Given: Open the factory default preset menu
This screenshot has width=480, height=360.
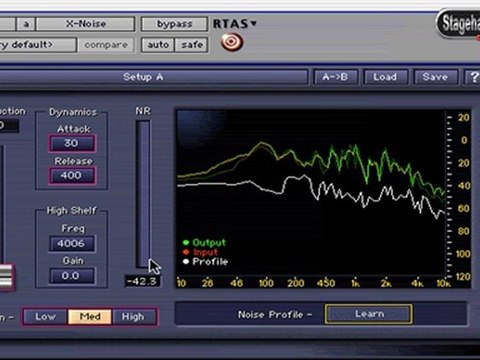Looking at the screenshot, I should 37,45.
